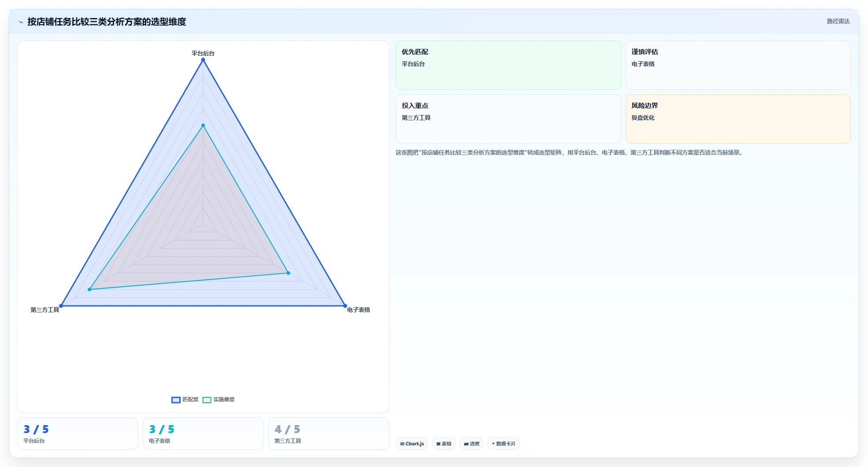The image size is (868, 467).
Task: Click the 电子表格 axis label on radar
Action: (x=359, y=310)
